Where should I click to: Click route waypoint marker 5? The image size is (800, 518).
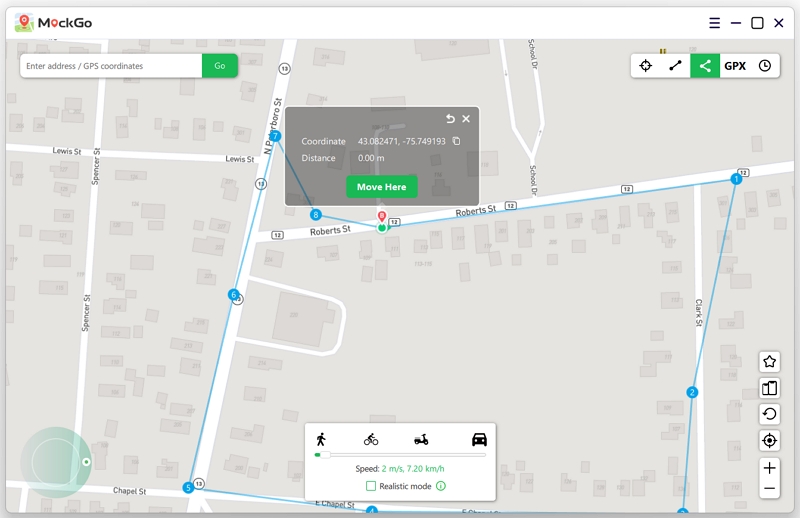point(188,487)
